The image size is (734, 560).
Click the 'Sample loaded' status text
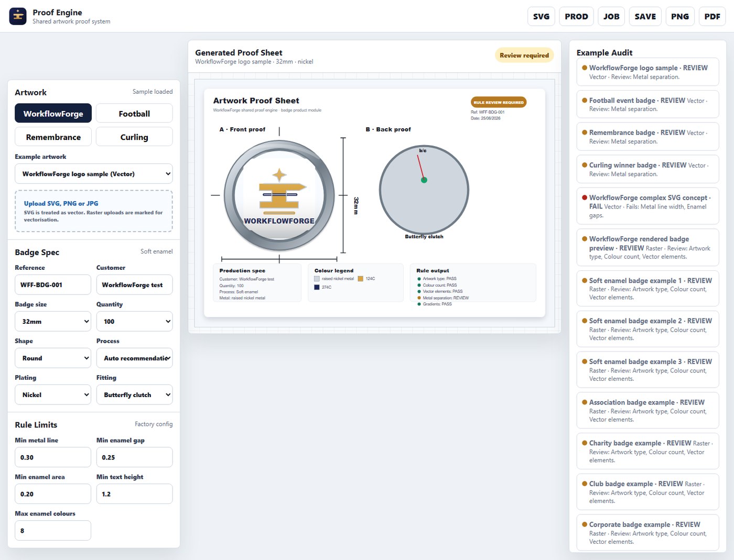click(153, 92)
